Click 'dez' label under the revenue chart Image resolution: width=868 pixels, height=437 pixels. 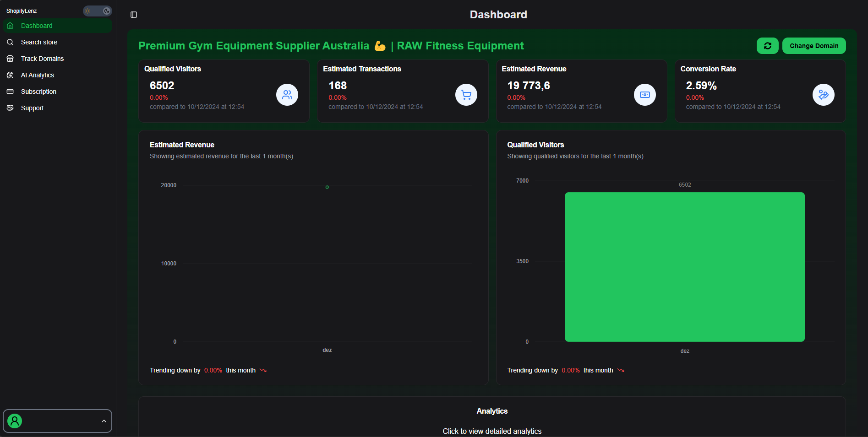pyautogui.click(x=327, y=350)
